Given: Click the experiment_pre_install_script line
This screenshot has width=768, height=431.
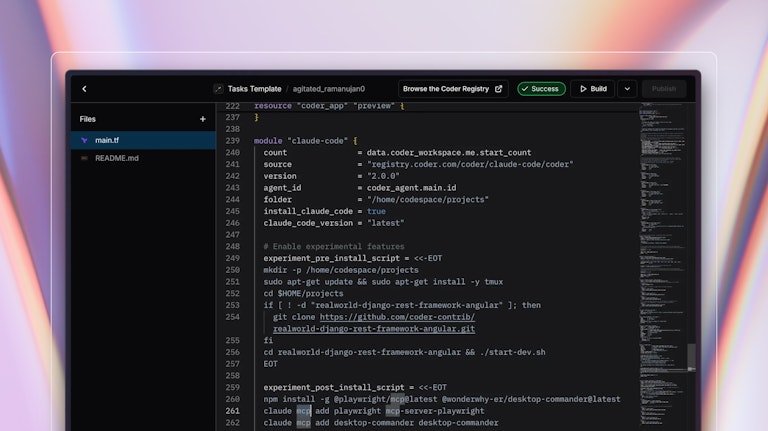Looking at the screenshot, I should click(x=353, y=258).
